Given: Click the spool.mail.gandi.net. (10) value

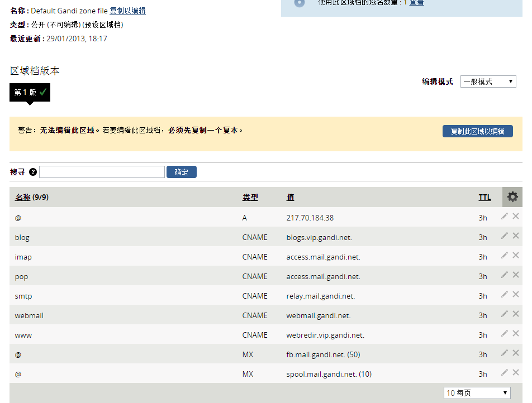Looking at the screenshot, I should 329,374.
